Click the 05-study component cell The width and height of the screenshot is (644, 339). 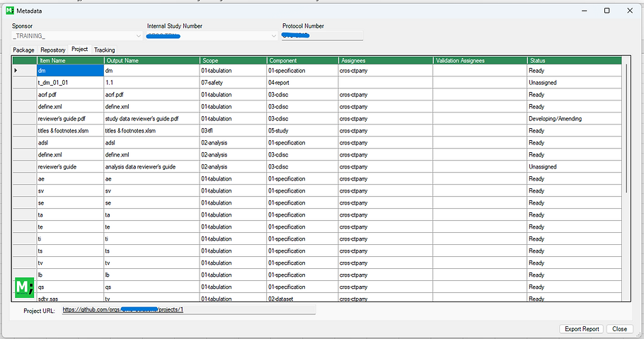pyautogui.click(x=303, y=131)
